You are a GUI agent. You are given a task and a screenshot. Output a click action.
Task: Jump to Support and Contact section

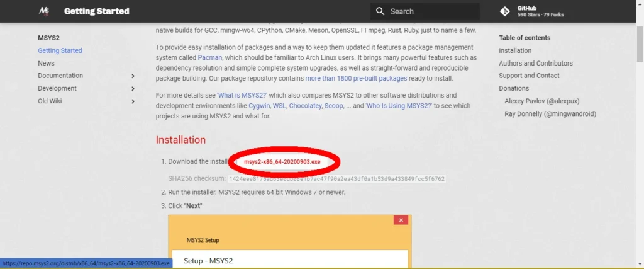pos(529,76)
